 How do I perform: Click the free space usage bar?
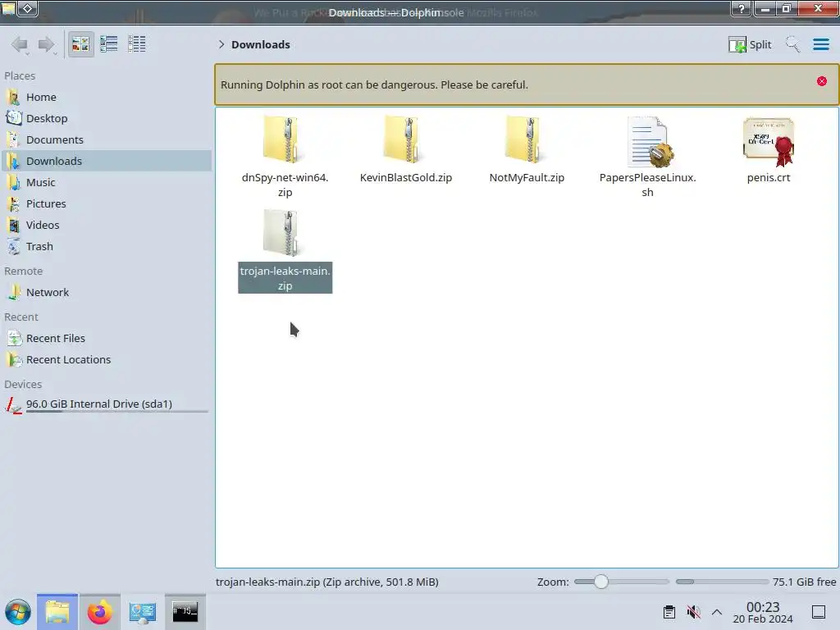[x=722, y=582]
